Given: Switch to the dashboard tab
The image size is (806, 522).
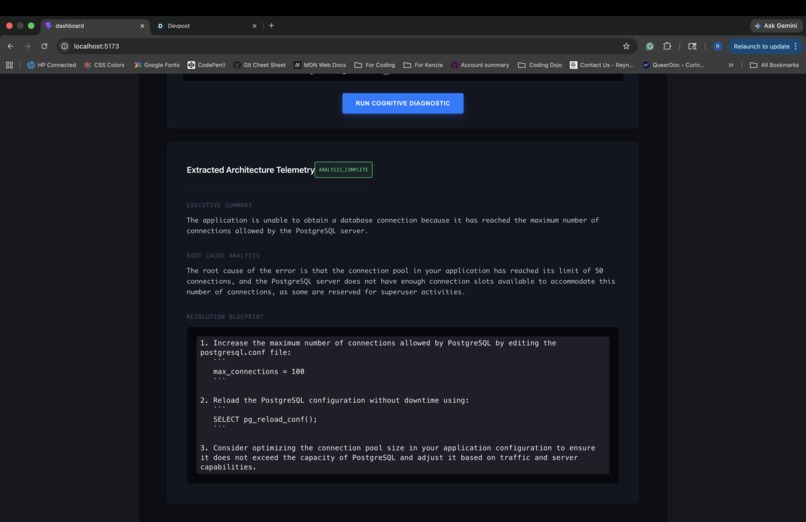Looking at the screenshot, I should click(x=94, y=26).
